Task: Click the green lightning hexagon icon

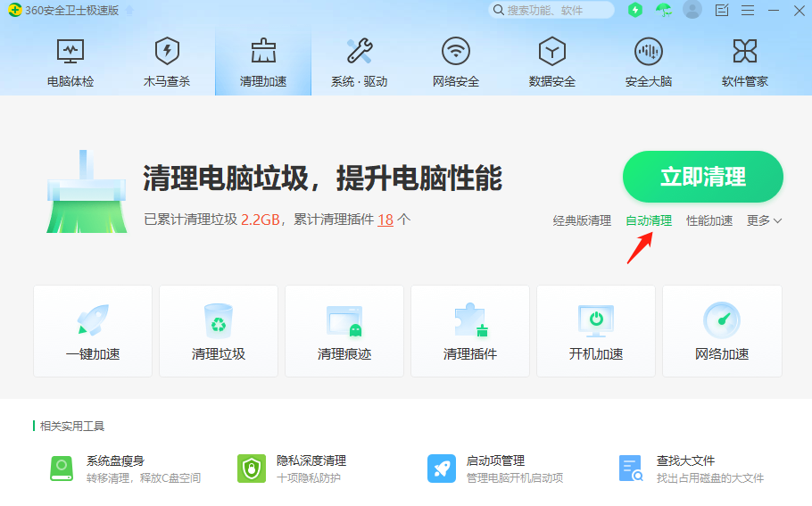Action: tap(635, 10)
